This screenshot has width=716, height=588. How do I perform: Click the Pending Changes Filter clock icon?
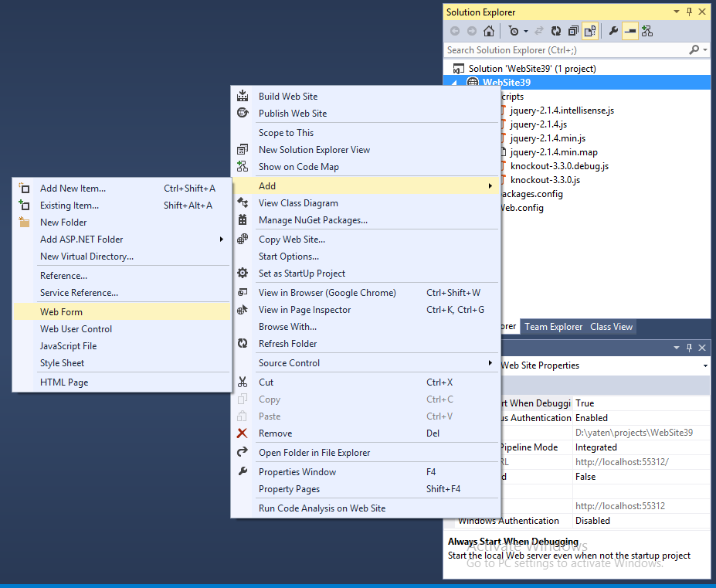(x=512, y=30)
